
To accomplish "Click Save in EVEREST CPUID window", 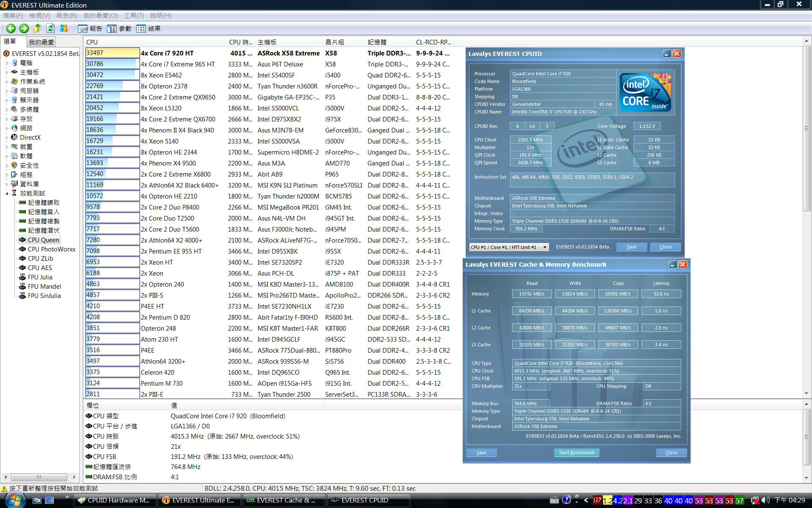I will click(631, 247).
